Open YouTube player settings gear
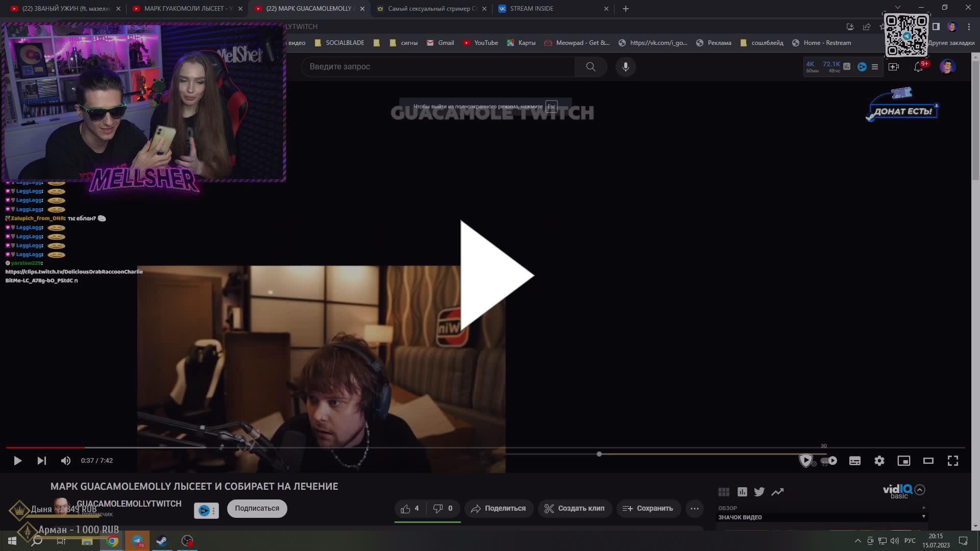Viewport: 980px width, 551px height. click(x=879, y=461)
